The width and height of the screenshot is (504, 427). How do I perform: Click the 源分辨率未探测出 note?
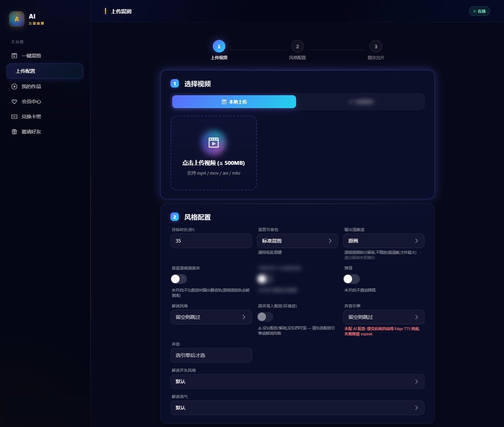360,258
